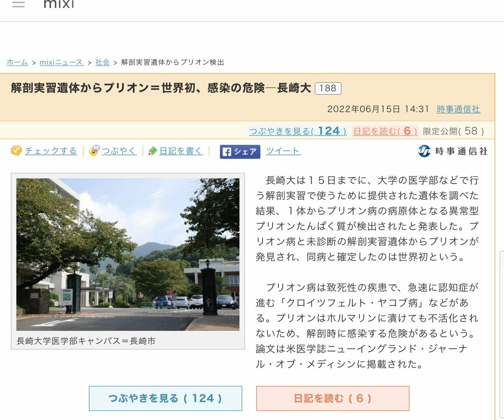Click the orange check mark icon
This screenshot has width=504, height=420.
click(x=16, y=151)
